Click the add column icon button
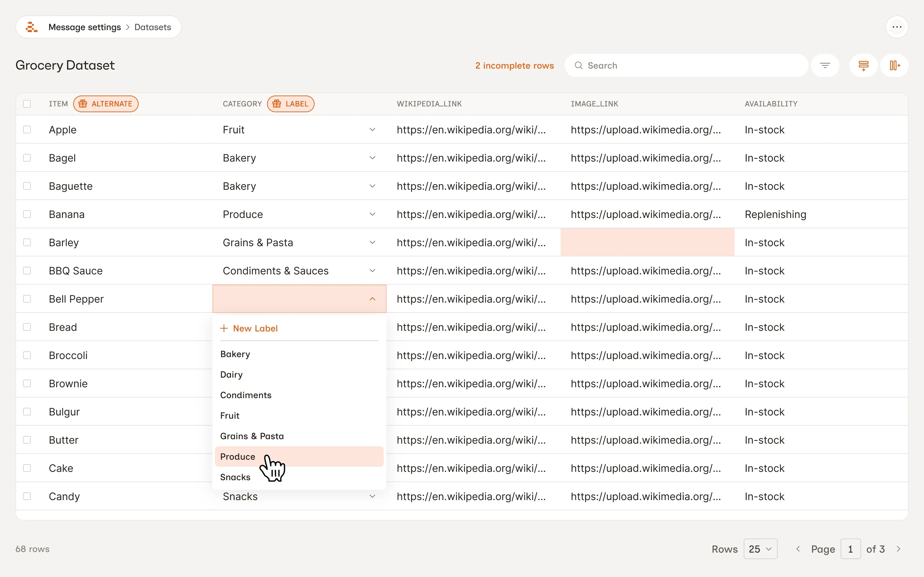 pyautogui.click(x=894, y=66)
